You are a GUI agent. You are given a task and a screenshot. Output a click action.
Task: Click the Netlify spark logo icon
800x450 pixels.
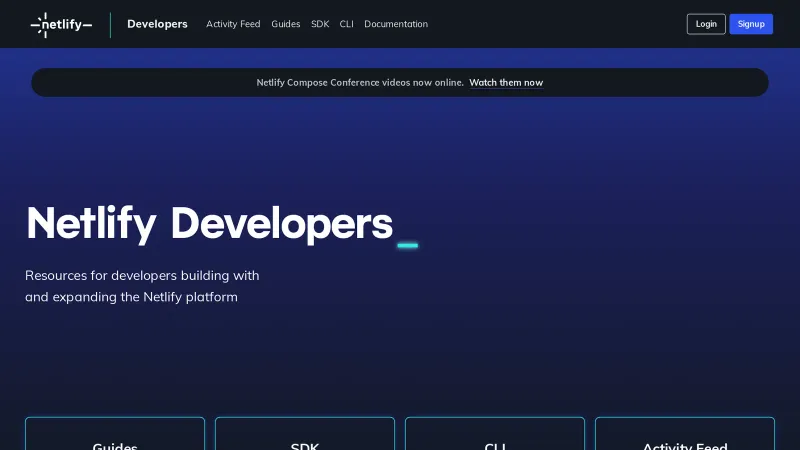[40, 25]
